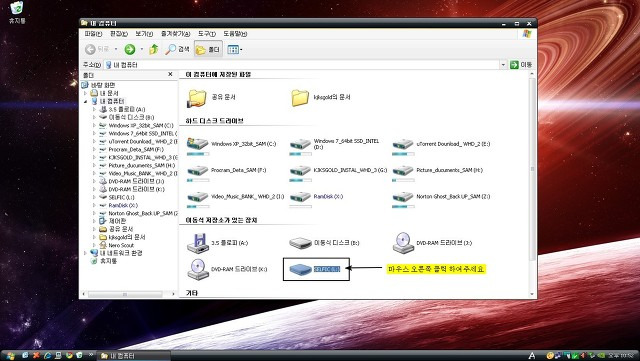Select the Video_Music_BANK (I:) drive icon

(198, 197)
